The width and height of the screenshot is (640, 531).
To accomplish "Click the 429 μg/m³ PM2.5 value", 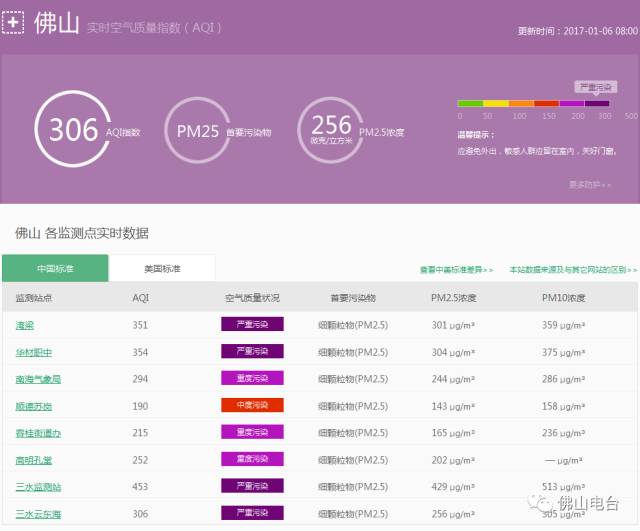I will point(453,487).
